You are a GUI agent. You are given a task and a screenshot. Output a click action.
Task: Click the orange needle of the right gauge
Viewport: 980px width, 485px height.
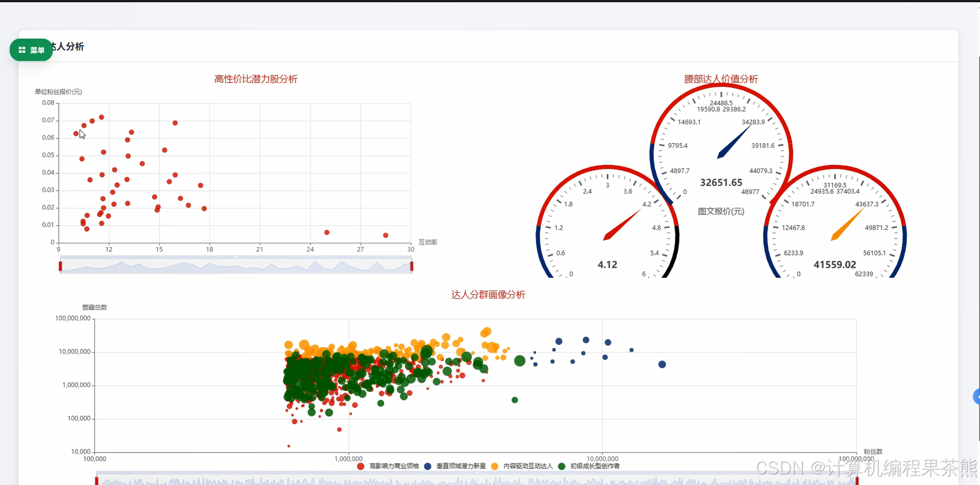pos(847,224)
